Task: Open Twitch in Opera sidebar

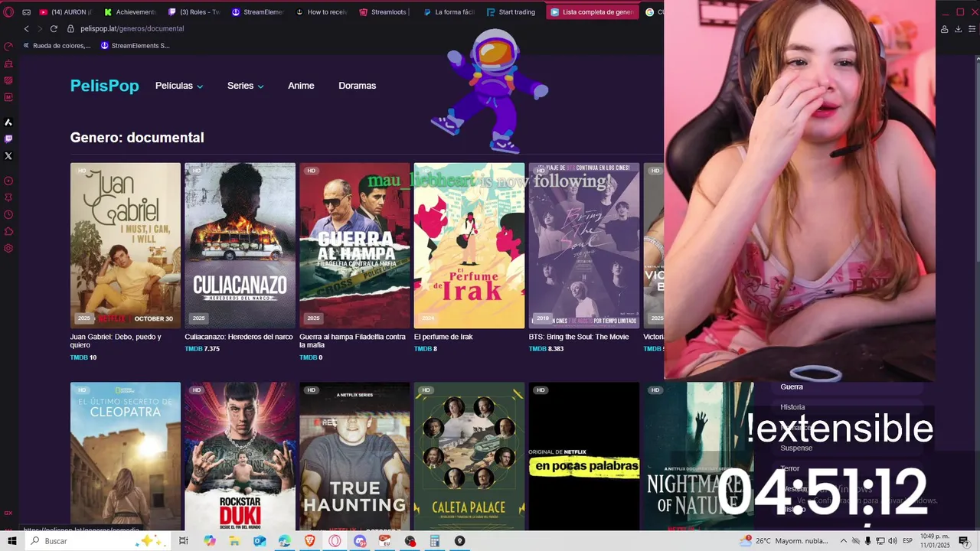Action: click(8, 139)
